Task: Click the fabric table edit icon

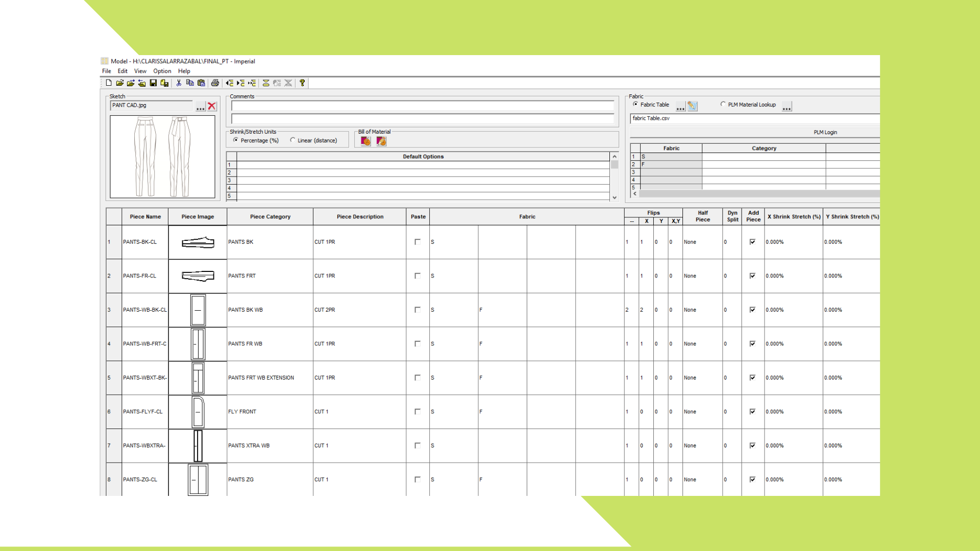Action: pyautogui.click(x=692, y=106)
